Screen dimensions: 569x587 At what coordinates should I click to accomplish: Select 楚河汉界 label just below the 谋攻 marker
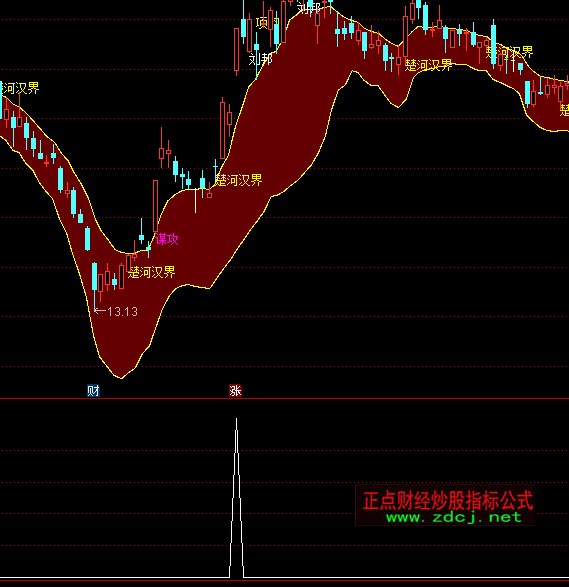[152, 272]
